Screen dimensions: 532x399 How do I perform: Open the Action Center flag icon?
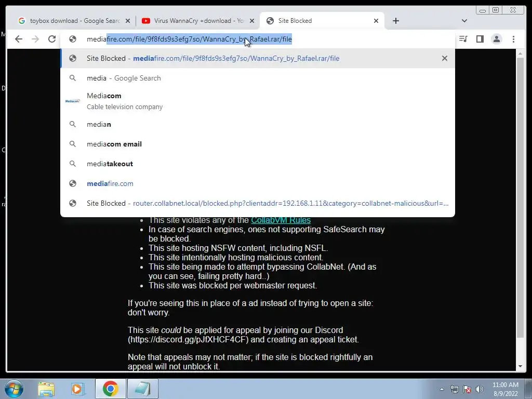tap(467, 389)
